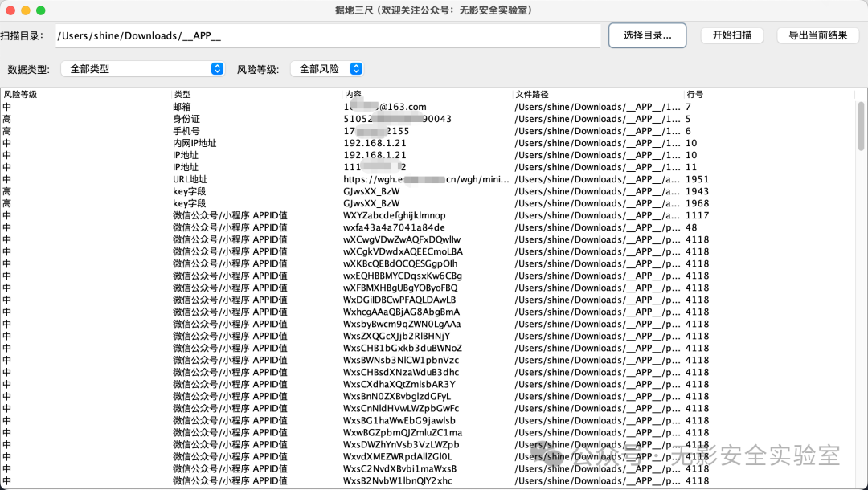The image size is (868, 490).
Task: Click 导出当前结果 to export results
Action: click(x=817, y=35)
